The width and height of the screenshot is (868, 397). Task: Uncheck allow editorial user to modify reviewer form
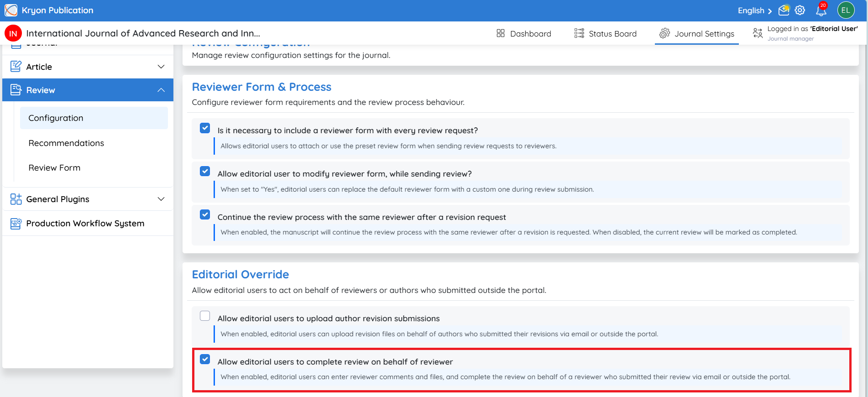point(205,171)
